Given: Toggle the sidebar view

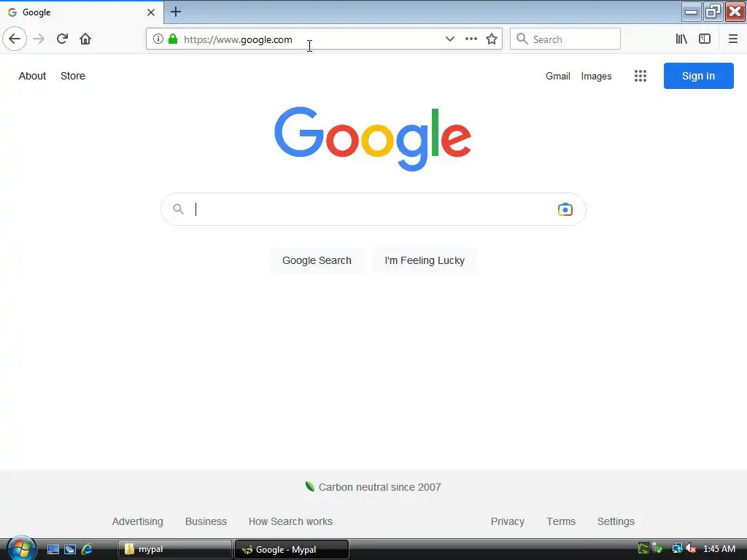Looking at the screenshot, I should point(705,39).
